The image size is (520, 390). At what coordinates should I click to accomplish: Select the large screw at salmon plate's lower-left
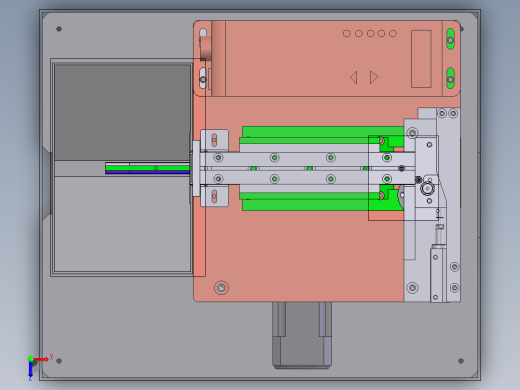(x=221, y=287)
